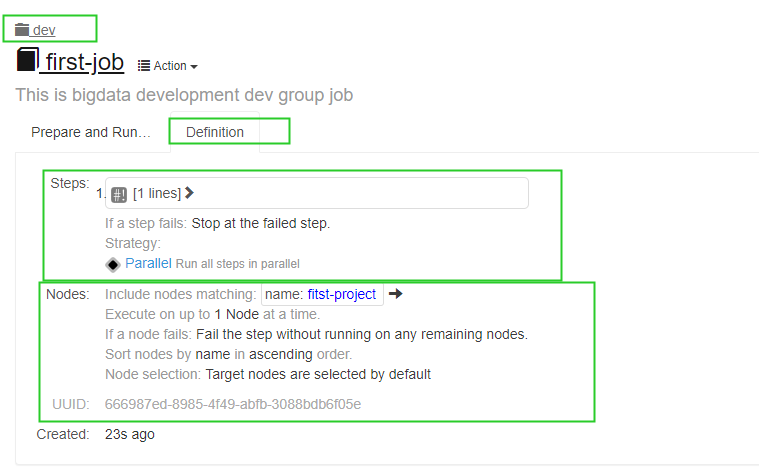Open the fitst-project node filter link
The image size is (759, 474).
(x=342, y=294)
